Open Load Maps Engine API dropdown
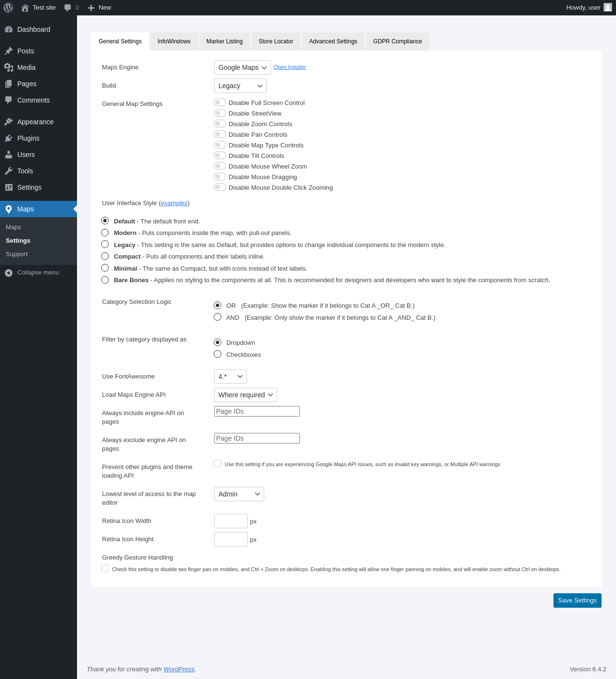This screenshot has width=616, height=679. pyautogui.click(x=245, y=395)
